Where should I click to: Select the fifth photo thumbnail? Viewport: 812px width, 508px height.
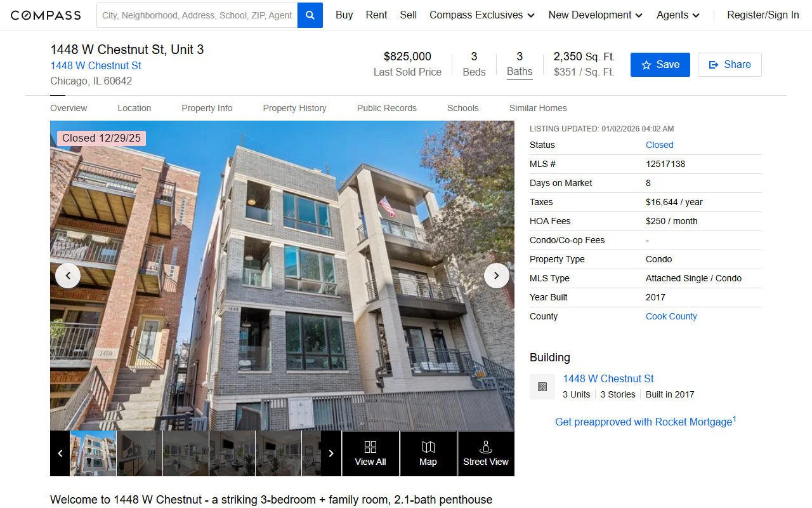[x=278, y=453]
